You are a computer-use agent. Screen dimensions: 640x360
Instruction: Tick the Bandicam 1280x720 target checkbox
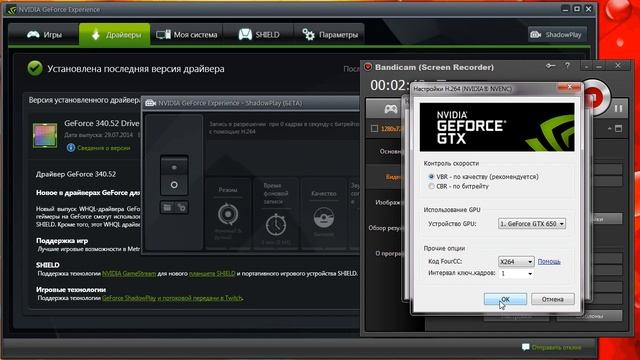[374, 129]
